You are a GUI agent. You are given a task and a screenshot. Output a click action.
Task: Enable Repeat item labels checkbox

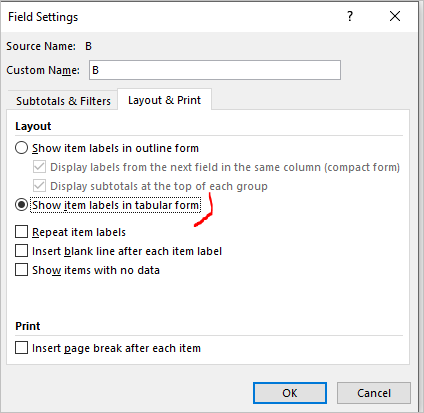pyautogui.click(x=21, y=232)
